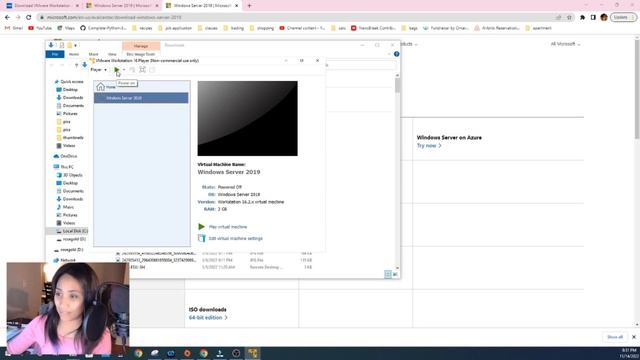Power on the VM with the green play toolbar icon
This screenshot has width=640, height=360.
(117, 70)
